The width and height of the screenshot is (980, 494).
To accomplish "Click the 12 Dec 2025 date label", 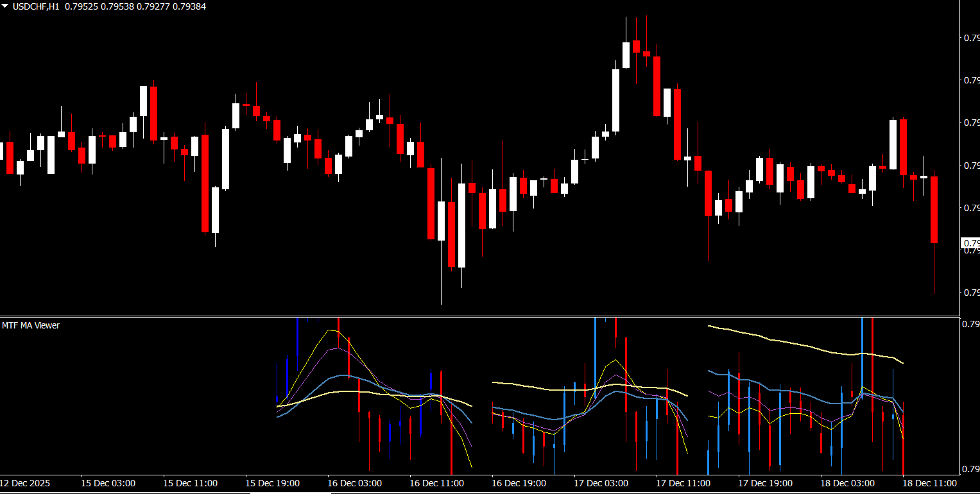I will 24,483.
